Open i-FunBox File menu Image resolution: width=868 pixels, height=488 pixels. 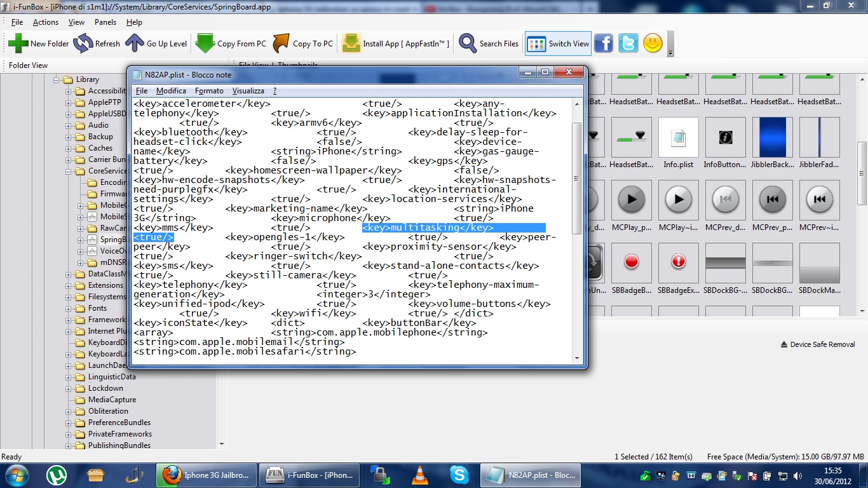click(x=17, y=22)
